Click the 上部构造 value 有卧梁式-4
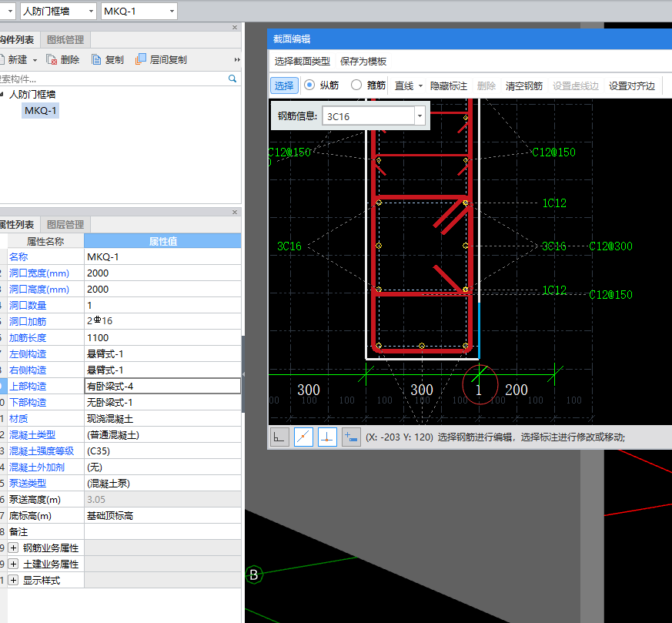Viewport: 672px width, 623px height. pos(162,386)
